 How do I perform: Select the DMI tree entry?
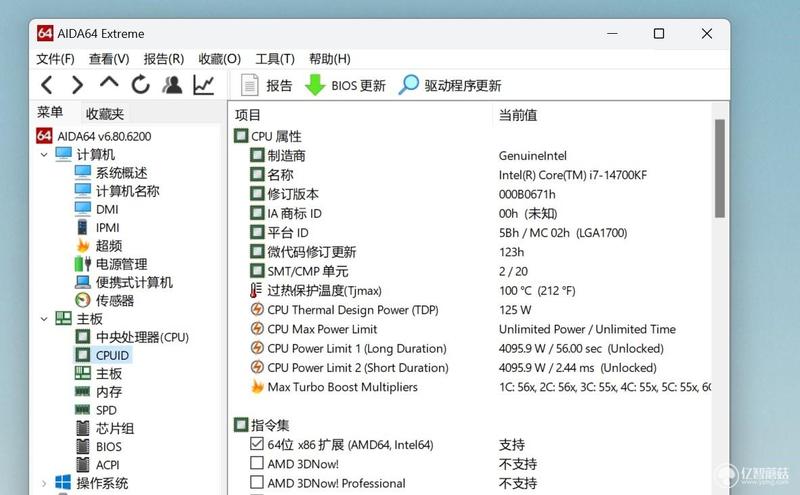click(x=96, y=209)
